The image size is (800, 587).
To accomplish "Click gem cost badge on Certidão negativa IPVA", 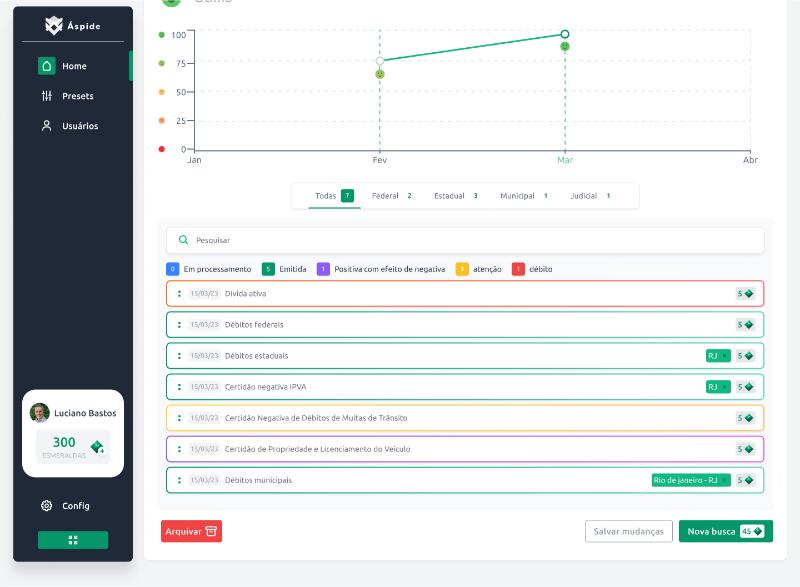I will pos(745,387).
